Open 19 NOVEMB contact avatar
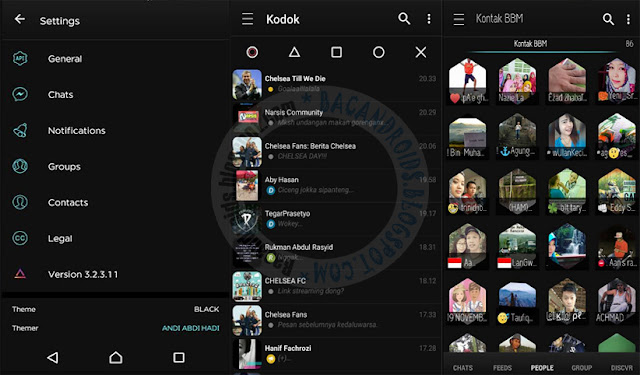640x375 pixels. click(x=467, y=302)
